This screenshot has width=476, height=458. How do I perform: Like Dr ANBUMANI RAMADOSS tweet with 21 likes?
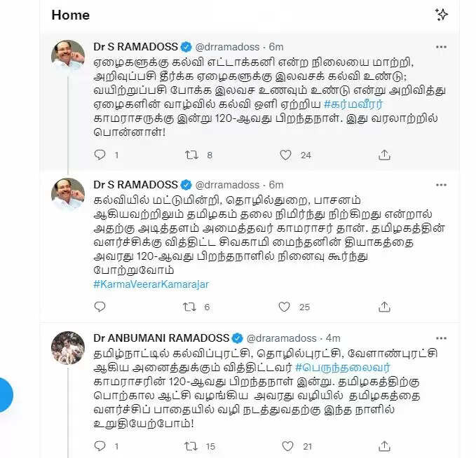[287, 446]
